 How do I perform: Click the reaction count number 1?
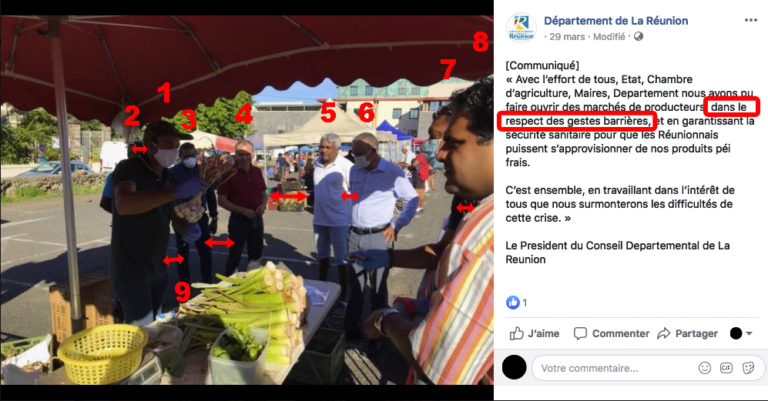525,303
